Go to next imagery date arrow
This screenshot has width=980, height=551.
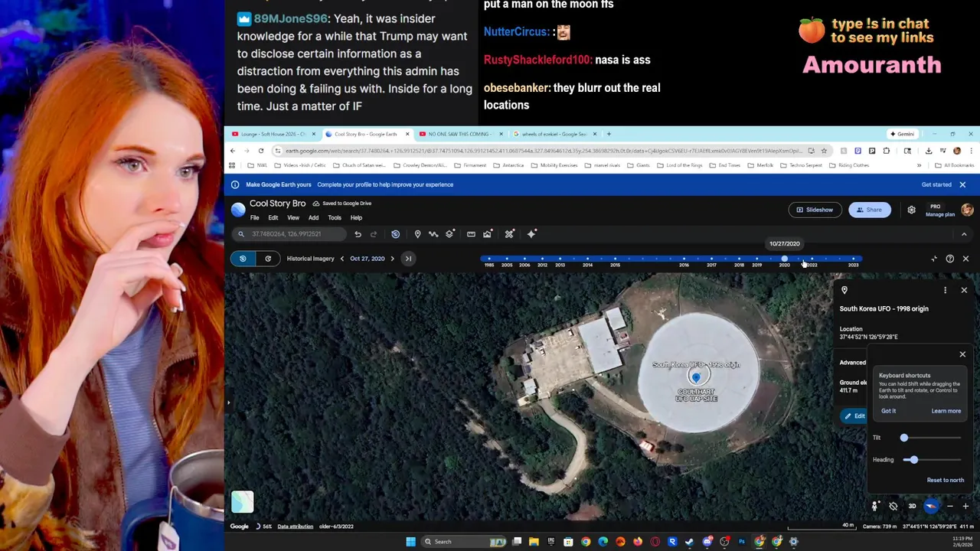(x=392, y=259)
